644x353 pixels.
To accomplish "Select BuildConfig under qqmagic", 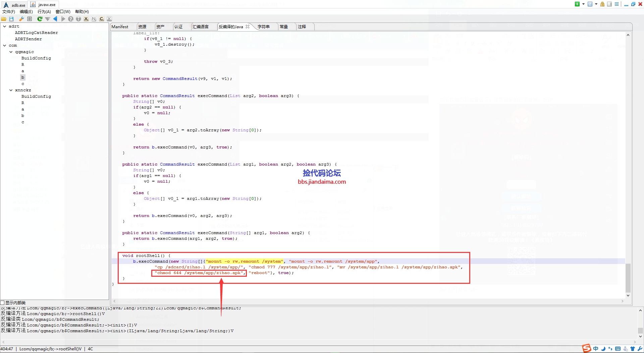I will 36,58.
